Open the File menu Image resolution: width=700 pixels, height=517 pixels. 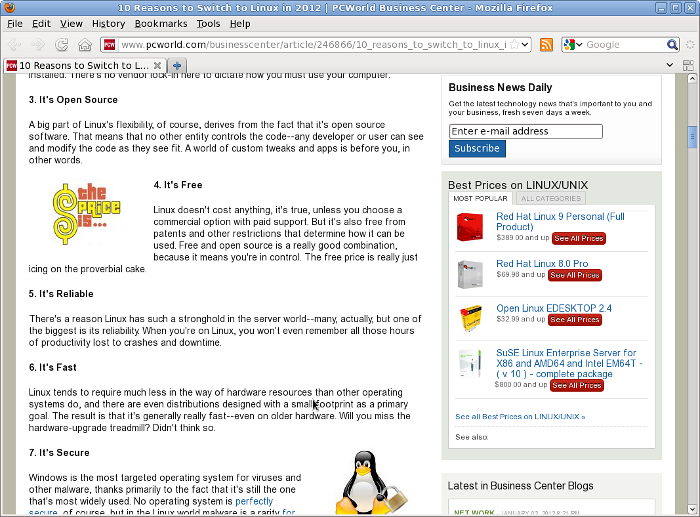pos(15,24)
